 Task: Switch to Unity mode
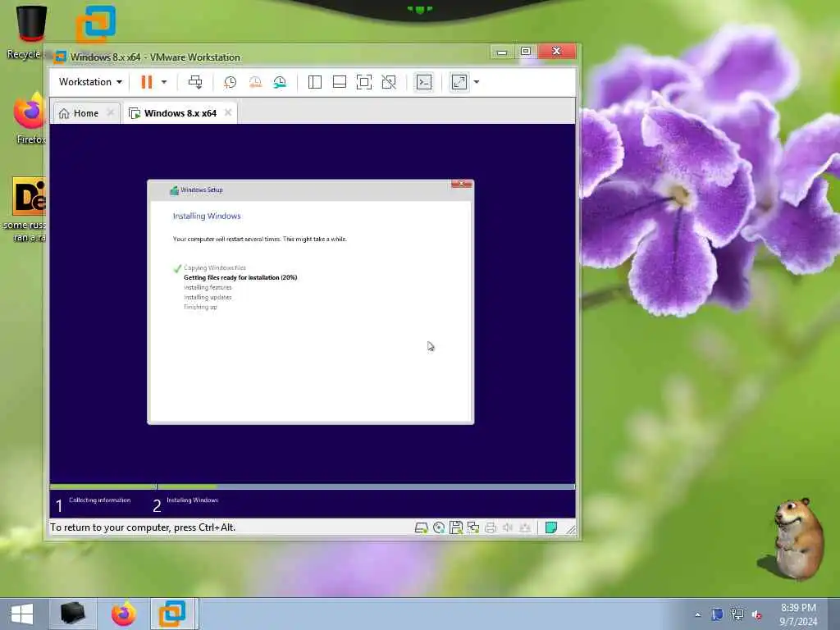389,82
